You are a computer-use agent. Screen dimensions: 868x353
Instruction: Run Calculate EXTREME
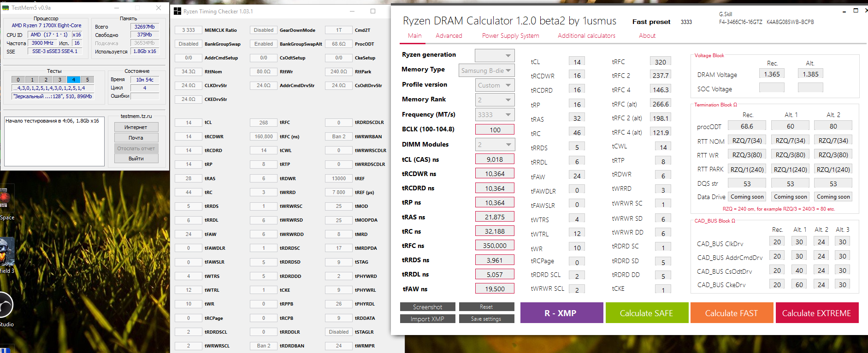[817, 313]
